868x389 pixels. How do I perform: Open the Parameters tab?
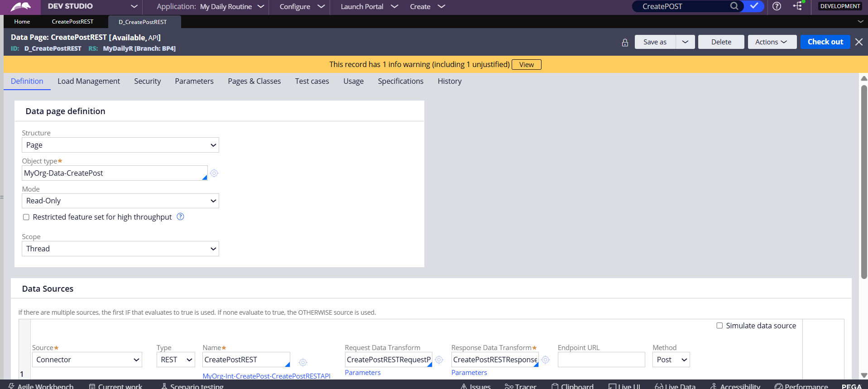click(x=194, y=81)
